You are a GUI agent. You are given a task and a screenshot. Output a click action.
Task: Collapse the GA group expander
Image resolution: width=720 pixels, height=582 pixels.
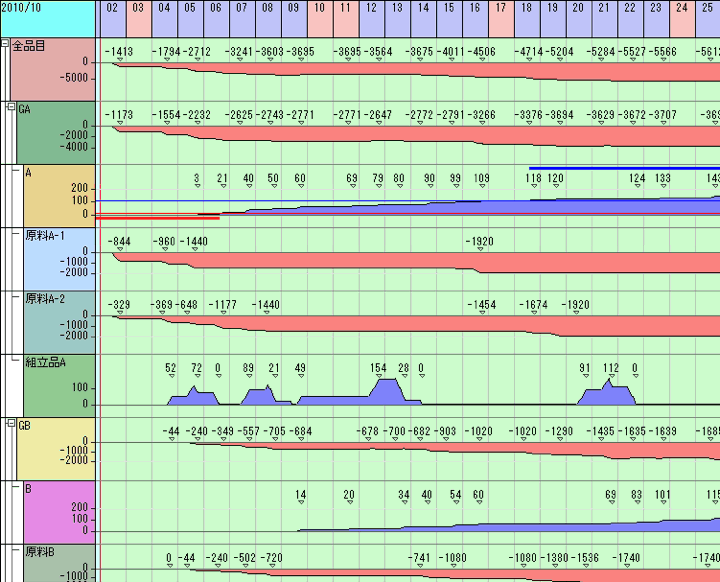pos(12,108)
